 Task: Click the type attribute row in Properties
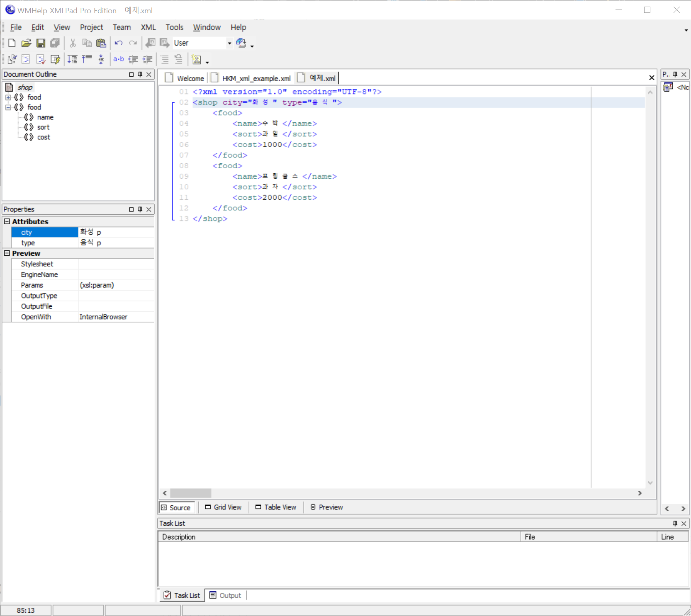pos(83,243)
